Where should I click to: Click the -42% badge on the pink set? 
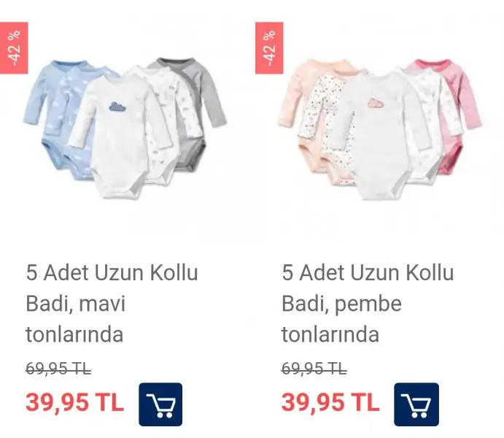click(x=269, y=48)
